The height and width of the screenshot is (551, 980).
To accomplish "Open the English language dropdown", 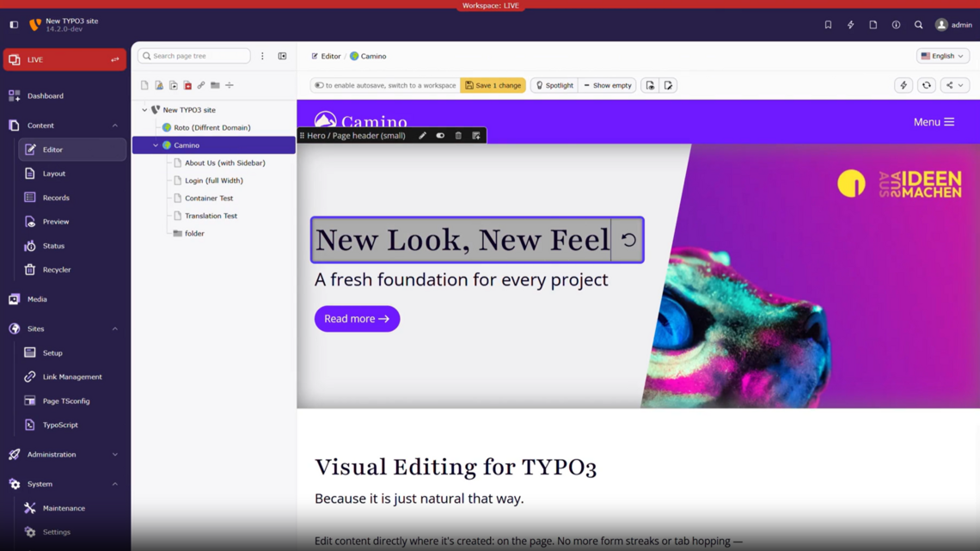I will coord(942,56).
